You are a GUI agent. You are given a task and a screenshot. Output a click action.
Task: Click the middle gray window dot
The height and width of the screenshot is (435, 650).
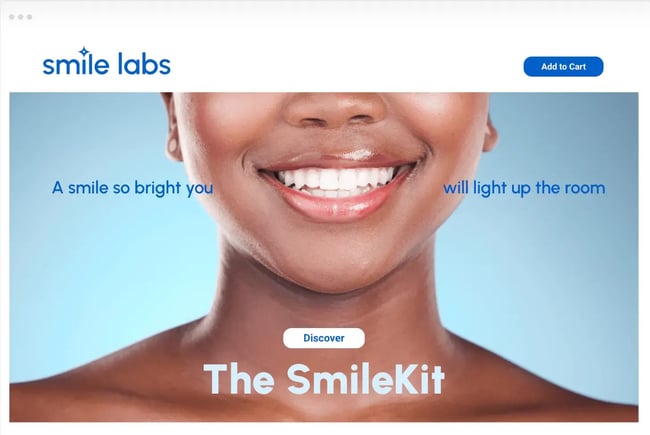click(x=20, y=17)
